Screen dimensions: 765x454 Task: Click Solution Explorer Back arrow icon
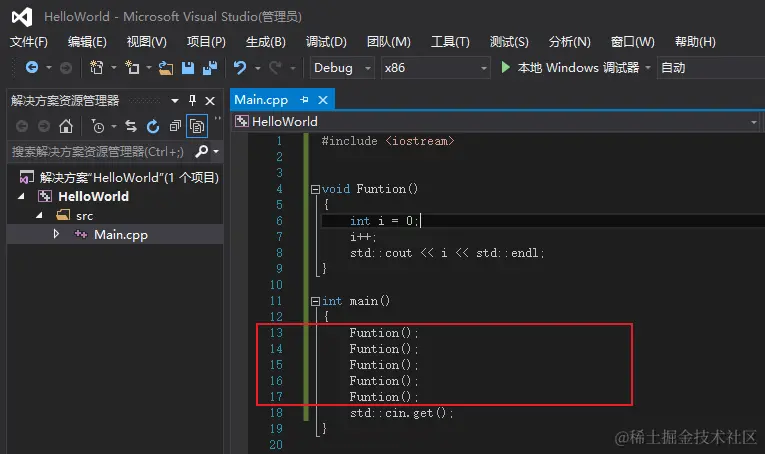coord(22,127)
